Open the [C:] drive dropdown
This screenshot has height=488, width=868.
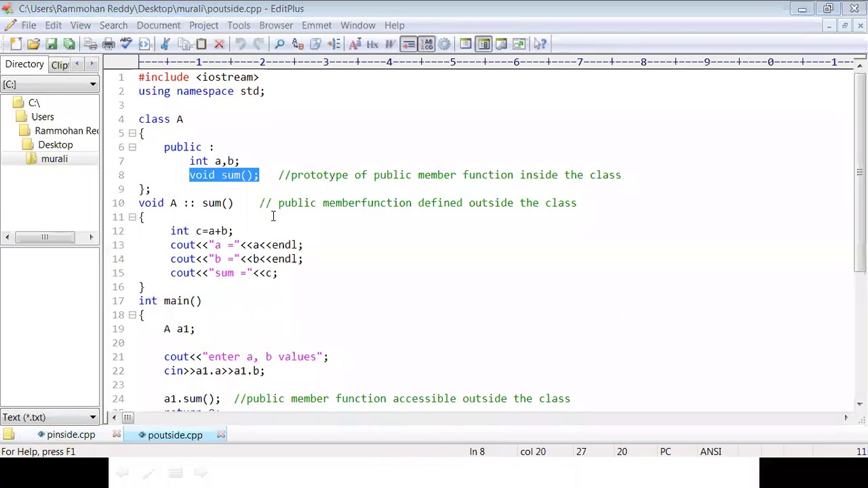point(93,84)
